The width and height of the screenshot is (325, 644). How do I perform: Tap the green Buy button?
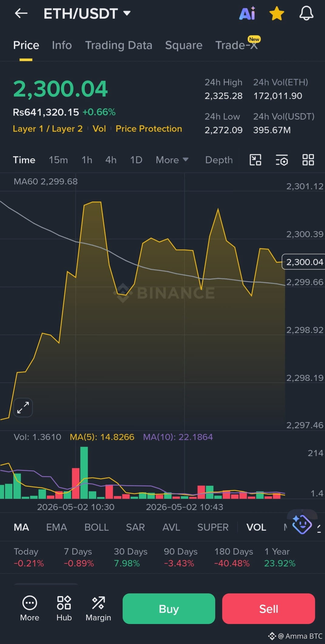click(169, 609)
